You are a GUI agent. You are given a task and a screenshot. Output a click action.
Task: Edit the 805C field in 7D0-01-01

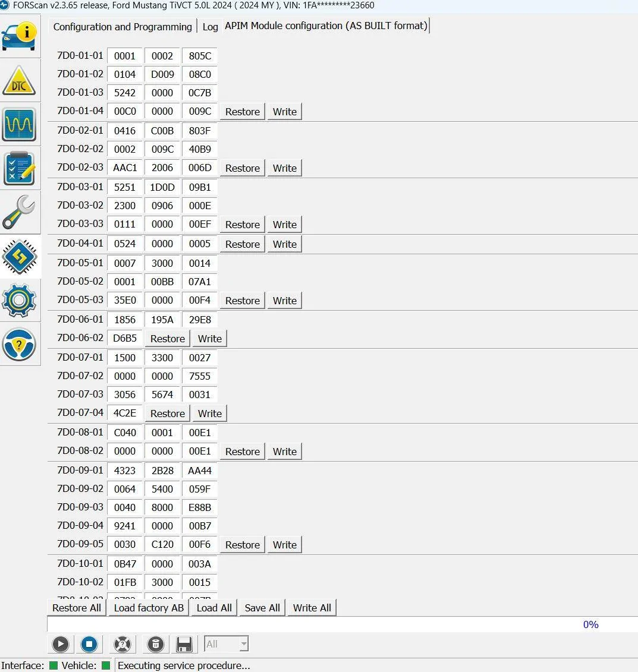point(200,56)
